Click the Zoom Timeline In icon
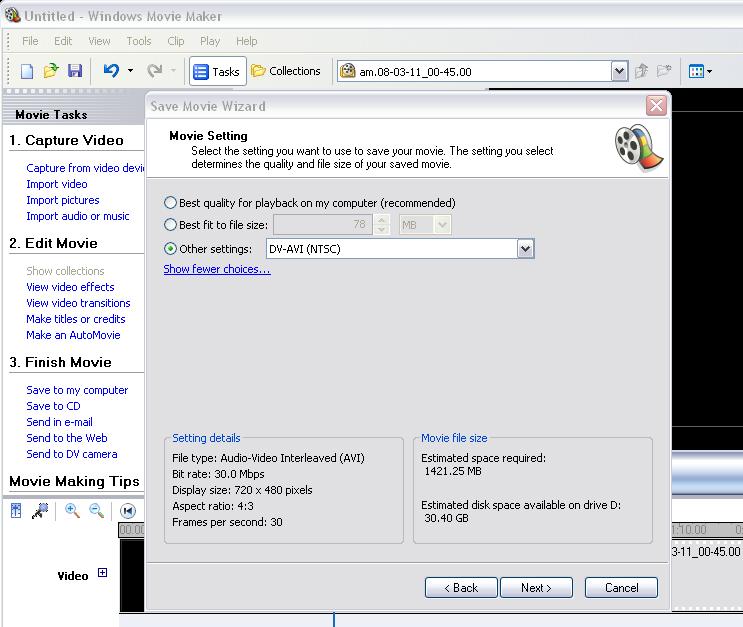 (x=72, y=510)
